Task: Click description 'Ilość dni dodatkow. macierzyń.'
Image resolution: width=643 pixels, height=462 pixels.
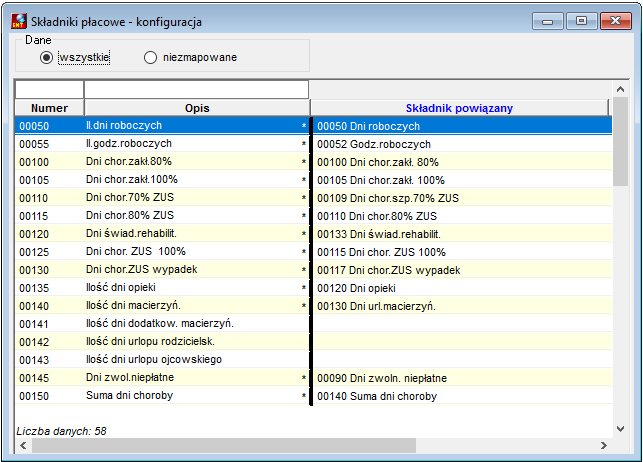Action: point(160,324)
